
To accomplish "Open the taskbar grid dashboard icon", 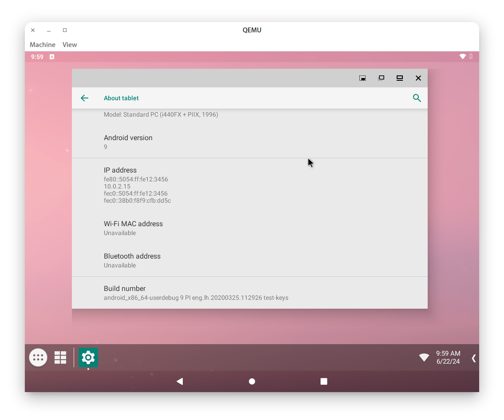I will pyautogui.click(x=60, y=357).
